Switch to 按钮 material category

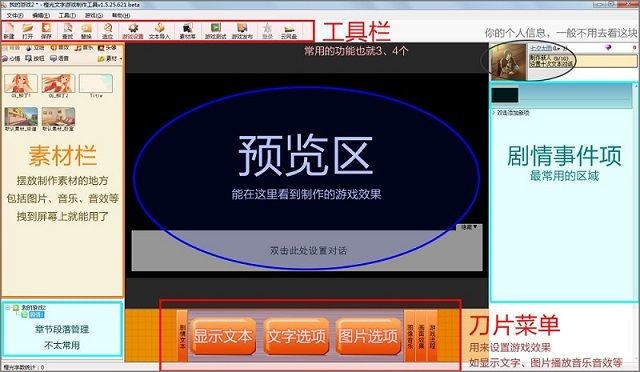[x=35, y=58]
